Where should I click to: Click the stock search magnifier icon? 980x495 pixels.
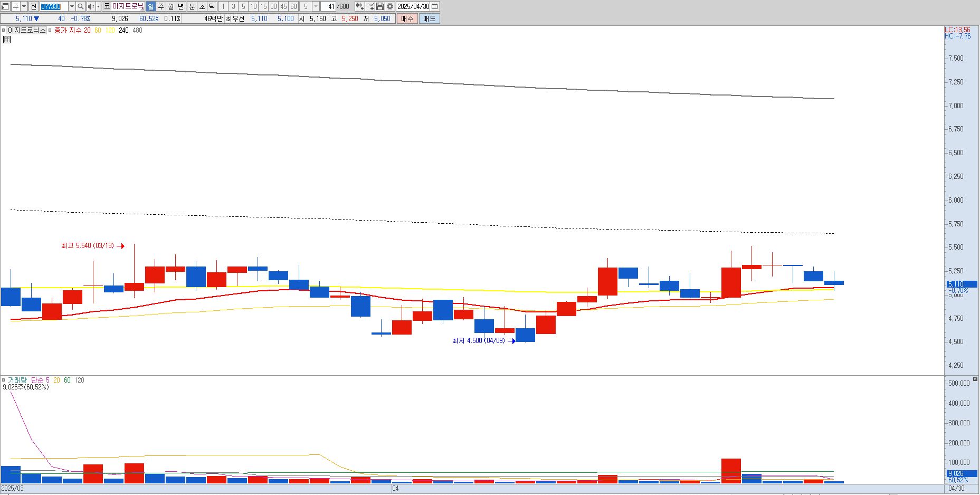point(80,6)
